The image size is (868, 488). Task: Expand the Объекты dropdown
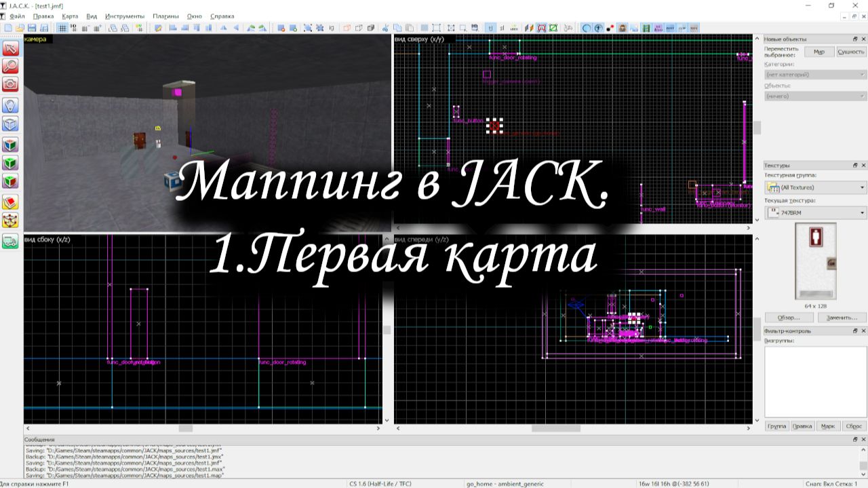[815, 96]
